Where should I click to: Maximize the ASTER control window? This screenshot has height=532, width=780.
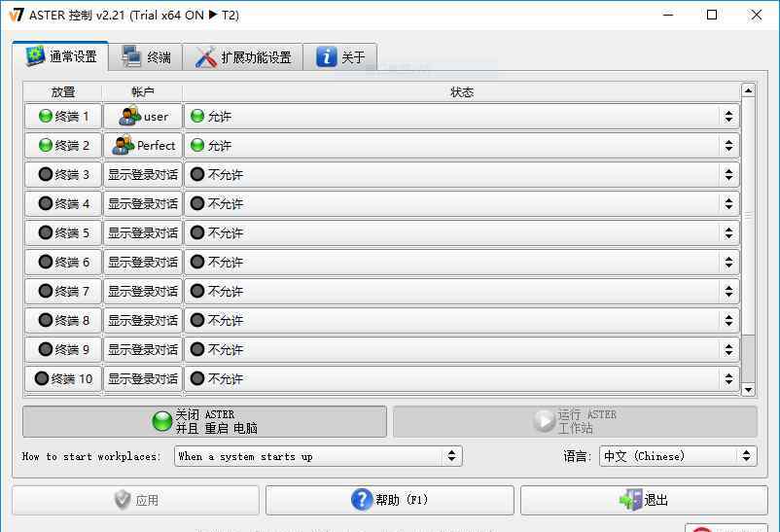712,15
